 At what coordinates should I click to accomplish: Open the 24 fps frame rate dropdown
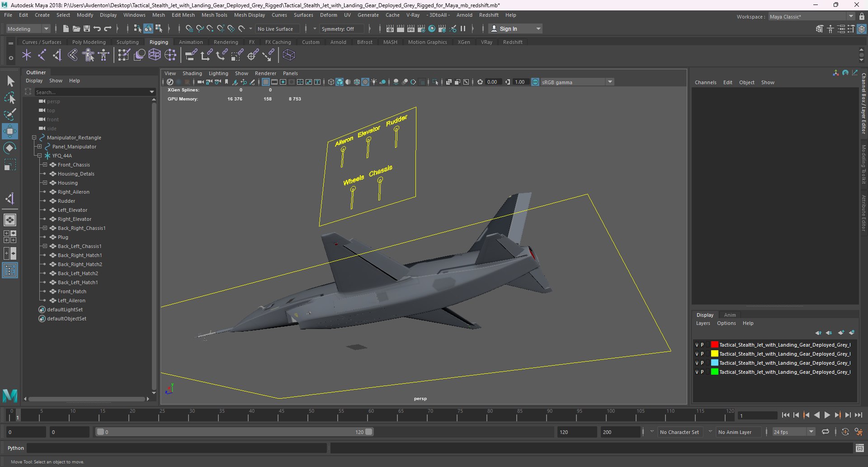tap(793, 432)
